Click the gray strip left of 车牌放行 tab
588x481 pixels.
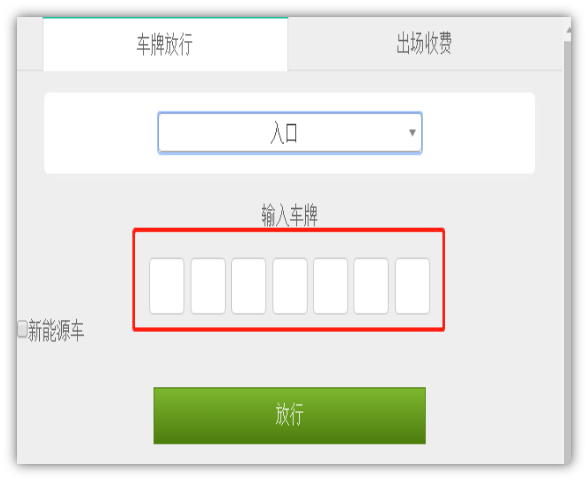coord(30,44)
